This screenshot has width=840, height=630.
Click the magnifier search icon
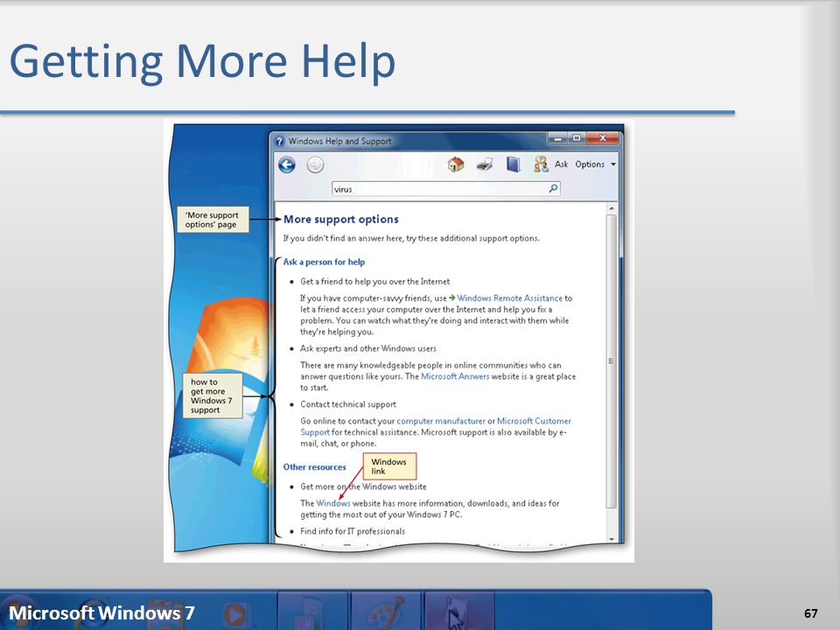(553, 188)
